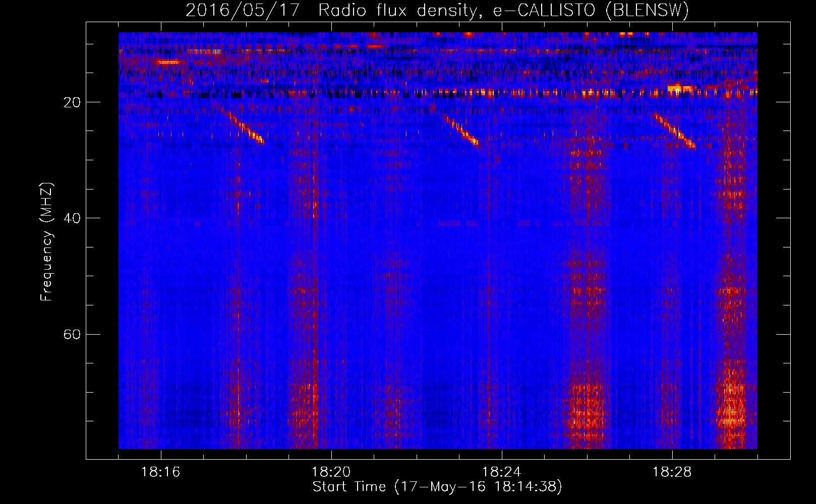Click the plot title '2016/05/17 Radio flux density, e-CALLISTO (BLENSW)'
This screenshot has width=816, height=504.
coord(437,10)
